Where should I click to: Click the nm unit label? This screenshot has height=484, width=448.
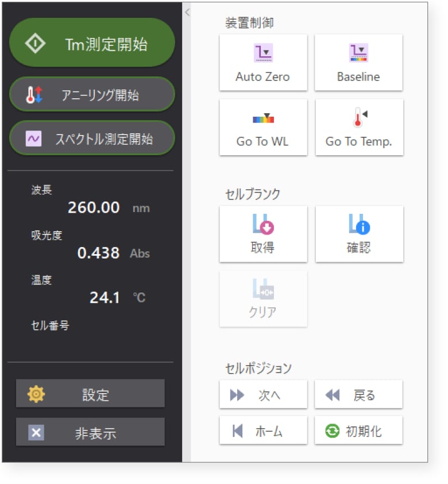pyautogui.click(x=141, y=208)
